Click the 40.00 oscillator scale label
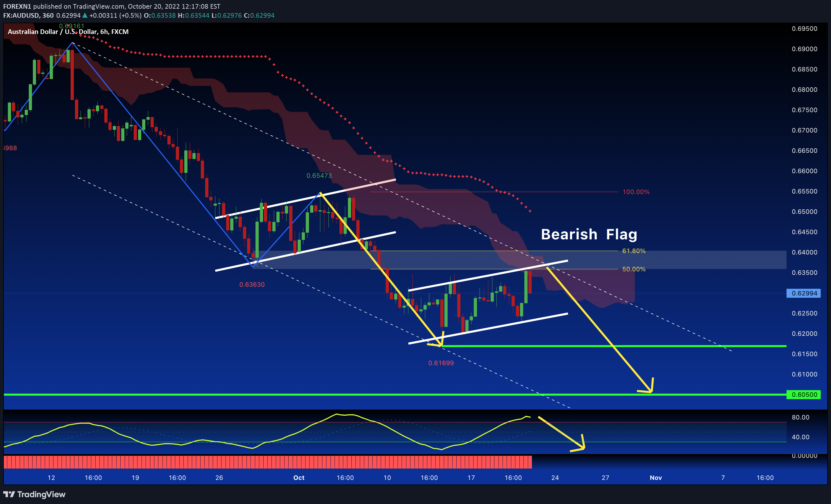831x504 pixels. coord(800,437)
